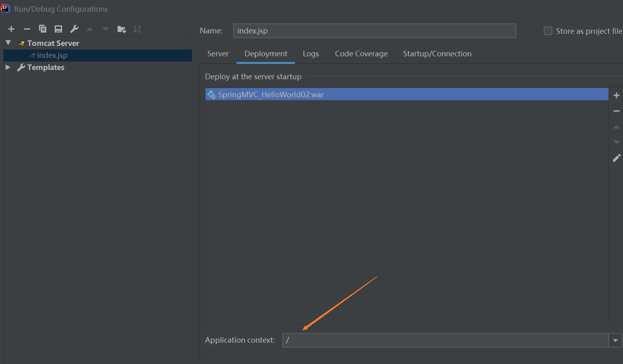
Task: Expand the Templates tree node
Action: (x=8, y=67)
